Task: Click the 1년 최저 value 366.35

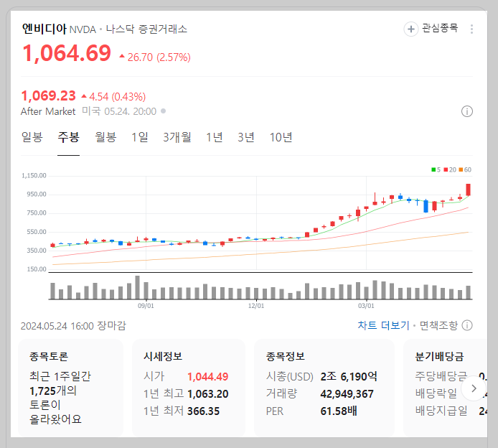Action: 203,411
